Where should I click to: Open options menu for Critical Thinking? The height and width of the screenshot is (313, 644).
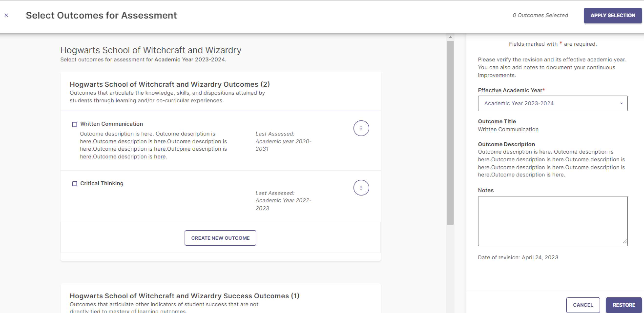pyautogui.click(x=361, y=188)
